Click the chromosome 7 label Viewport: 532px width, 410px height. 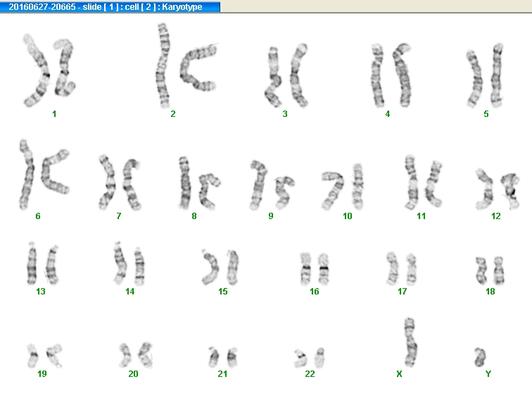(x=119, y=216)
